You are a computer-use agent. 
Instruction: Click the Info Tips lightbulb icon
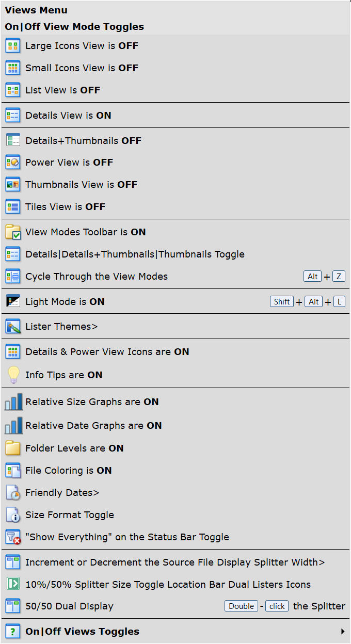(13, 375)
